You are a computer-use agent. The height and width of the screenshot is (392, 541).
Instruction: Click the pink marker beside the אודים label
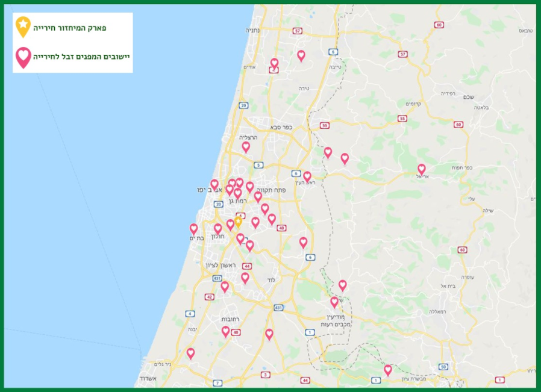(274, 64)
